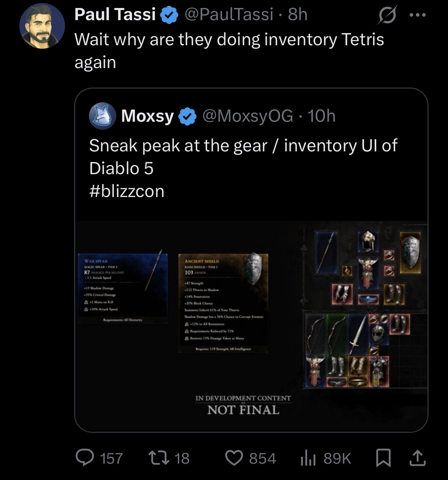This screenshot has height=480, width=448.
Task: Open Paul Tassi display name link
Action: [x=115, y=15]
